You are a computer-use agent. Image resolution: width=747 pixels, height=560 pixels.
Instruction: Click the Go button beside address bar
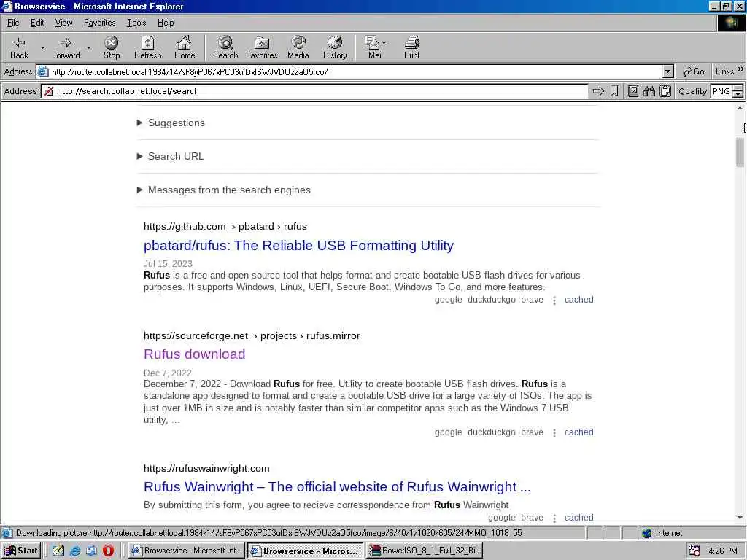point(693,71)
